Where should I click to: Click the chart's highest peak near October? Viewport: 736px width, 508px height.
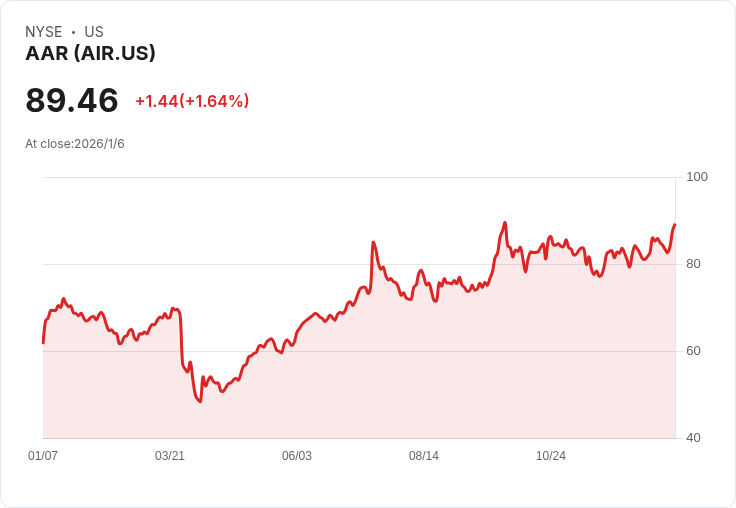pos(505,223)
